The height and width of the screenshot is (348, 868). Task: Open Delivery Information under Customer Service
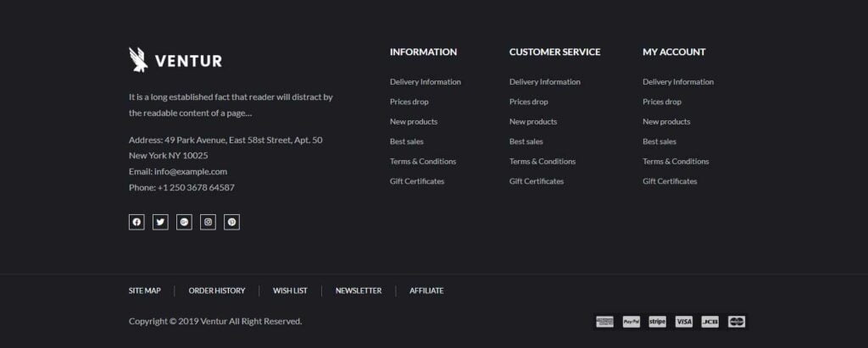[x=545, y=82]
